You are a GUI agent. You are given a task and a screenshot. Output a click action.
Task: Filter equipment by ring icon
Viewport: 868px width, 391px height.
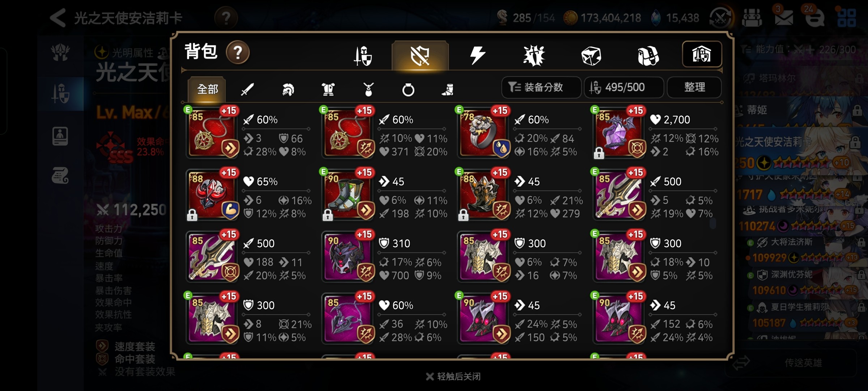[x=408, y=89]
